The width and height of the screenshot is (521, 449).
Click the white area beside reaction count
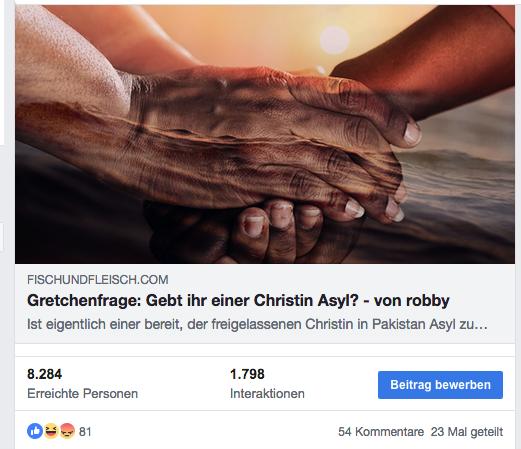[213, 432]
